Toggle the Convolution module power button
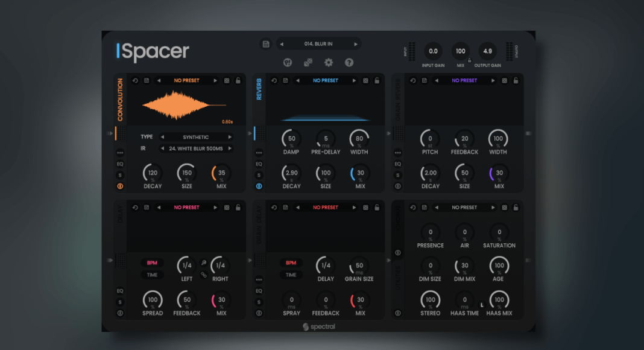 pyautogui.click(x=120, y=186)
